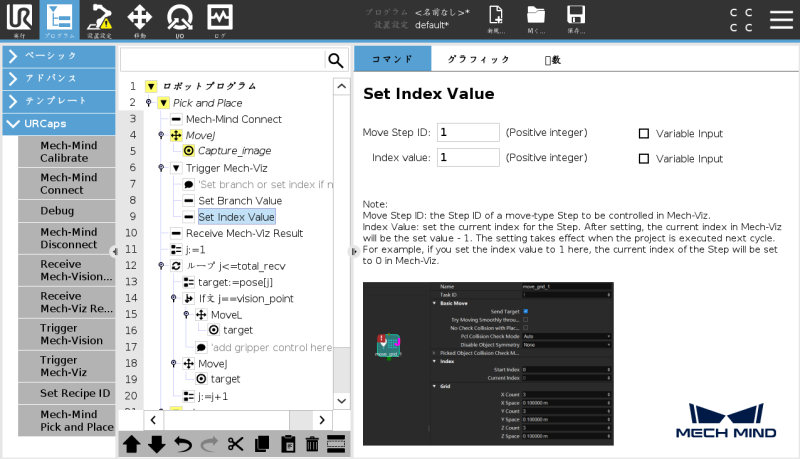Copy the selected program node
Viewport: 800px width, 459px height.
(x=262, y=444)
